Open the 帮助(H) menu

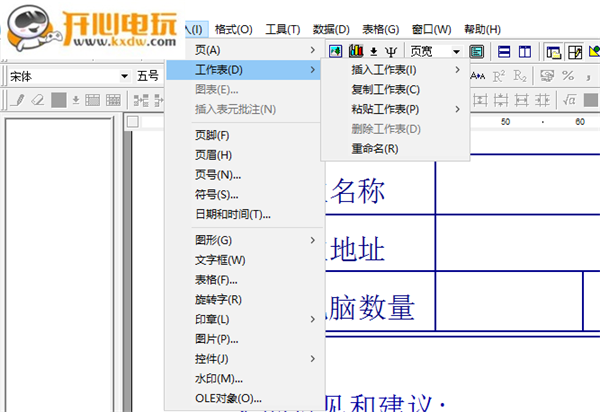coord(483,29)
